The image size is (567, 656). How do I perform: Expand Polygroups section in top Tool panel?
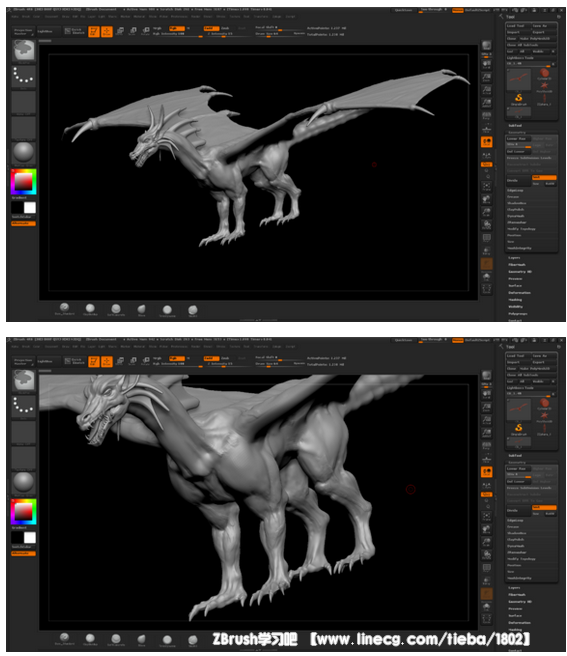[518, 313]
